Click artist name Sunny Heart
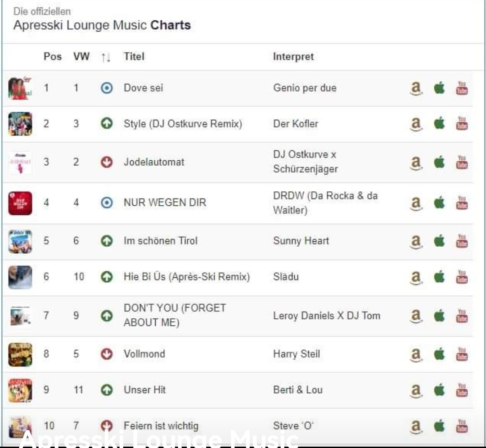The height and width of the screenshot is (448, 486). pos(301,241)
